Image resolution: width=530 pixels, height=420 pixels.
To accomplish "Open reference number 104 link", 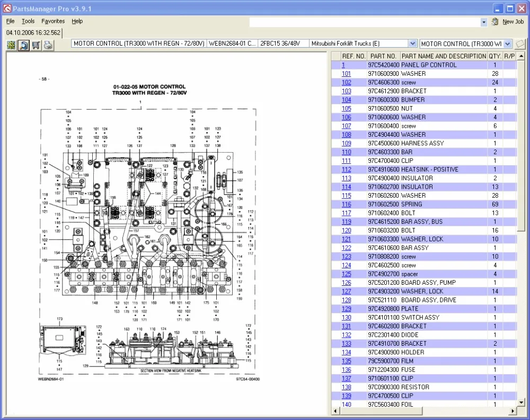I will point(347,100).
